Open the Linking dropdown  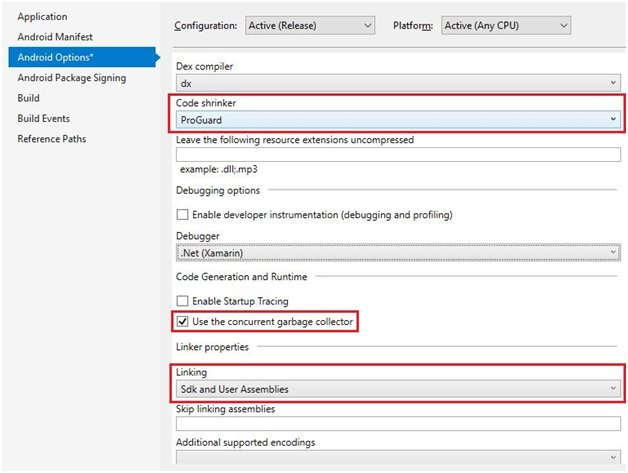397,388
